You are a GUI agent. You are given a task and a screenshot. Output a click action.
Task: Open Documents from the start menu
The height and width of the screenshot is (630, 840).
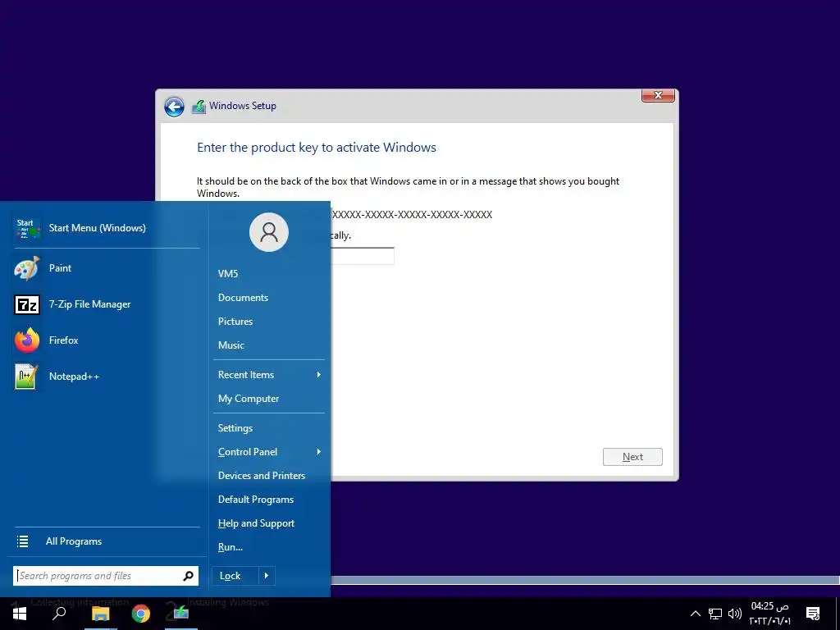[x=243, y=297]
